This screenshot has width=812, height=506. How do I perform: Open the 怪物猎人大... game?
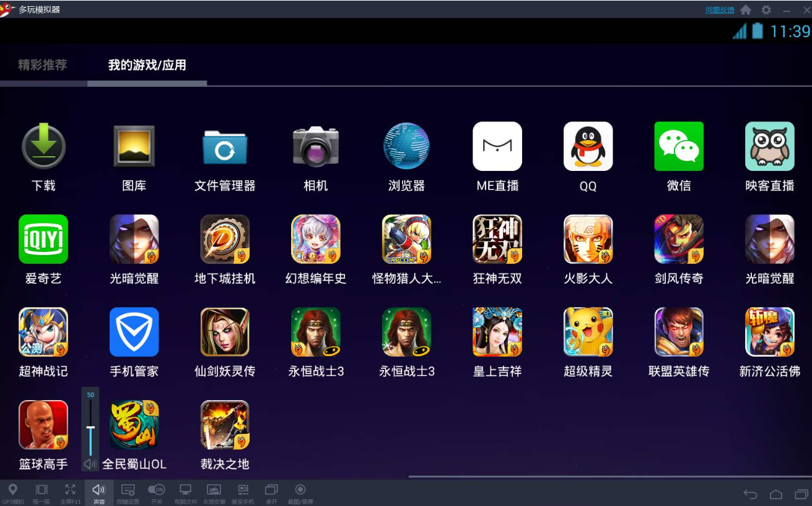406,239
